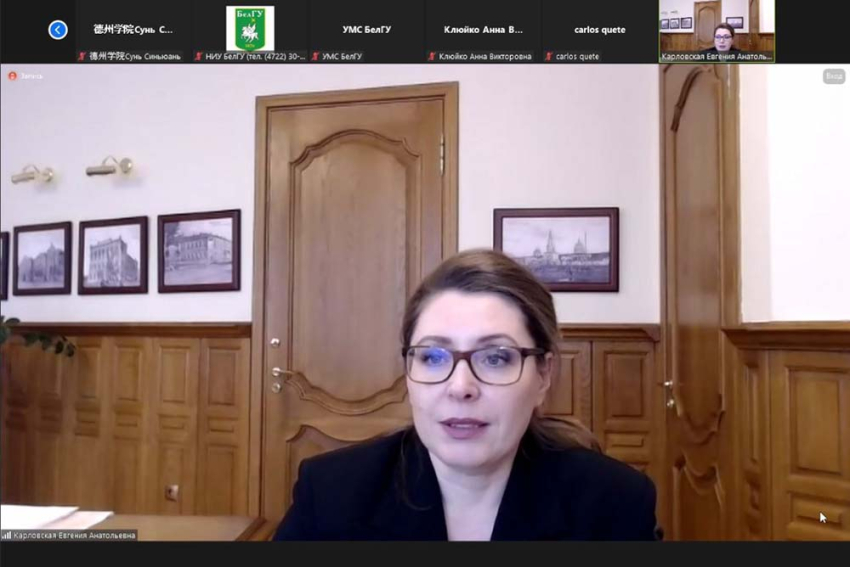Click muted microphone icon beside Сунь Синьюань label

pos(82,57)
